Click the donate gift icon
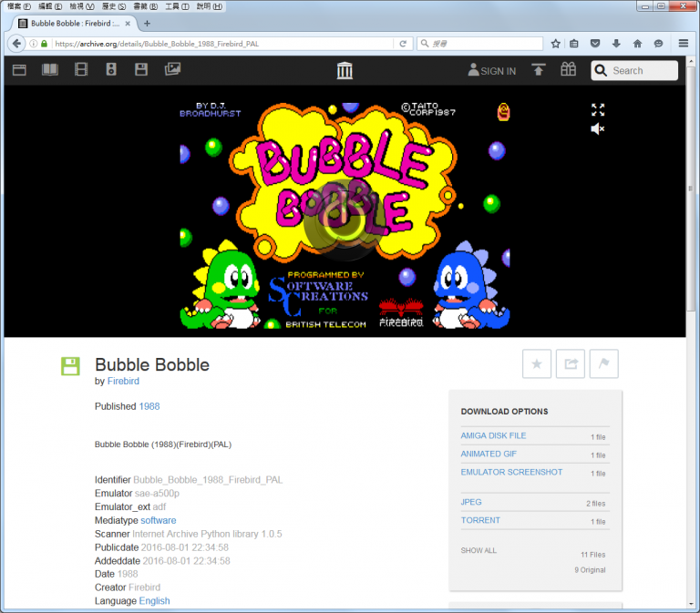The height and width of the screenshot is (613, 700). 569,69
